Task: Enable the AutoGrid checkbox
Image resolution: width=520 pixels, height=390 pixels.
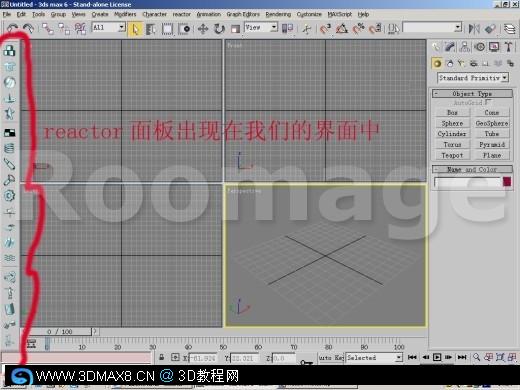Action: pyautogui.click(x=488, y=102)
